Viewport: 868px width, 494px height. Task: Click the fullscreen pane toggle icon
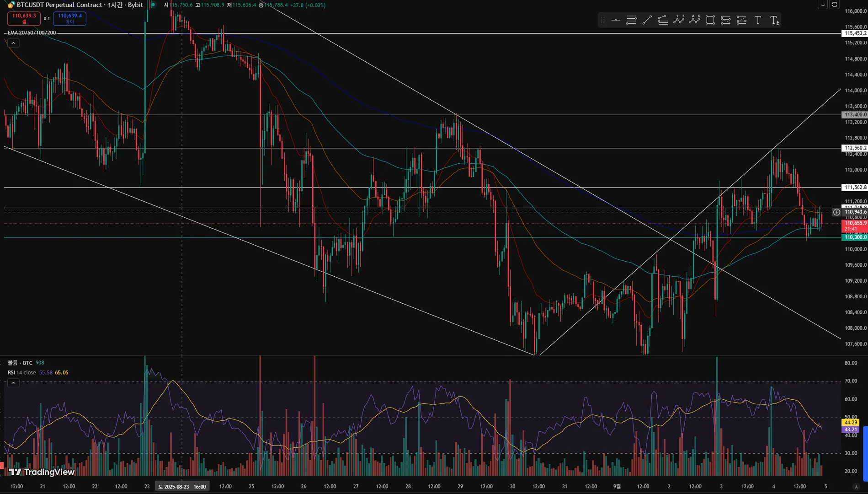[834, 5]
